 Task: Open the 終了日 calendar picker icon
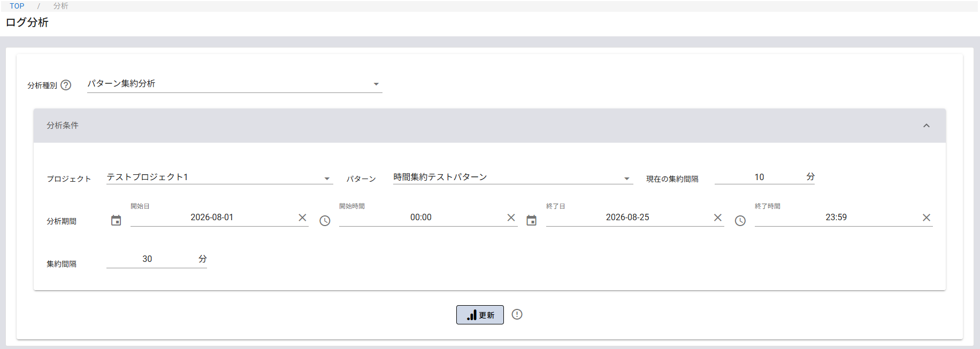[531, 220]
